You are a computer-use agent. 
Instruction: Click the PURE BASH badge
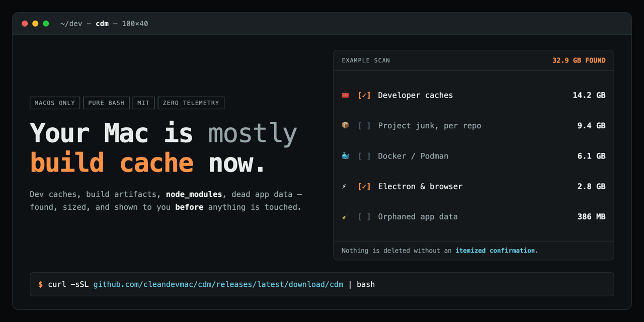click(x=106, y=103)
